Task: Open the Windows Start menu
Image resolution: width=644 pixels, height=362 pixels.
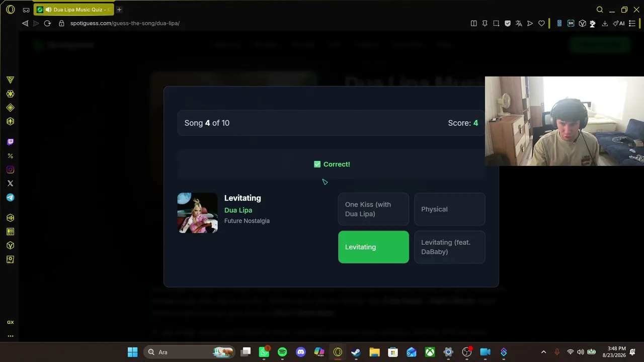Action: pyautogui.click(x=133, y=352)
